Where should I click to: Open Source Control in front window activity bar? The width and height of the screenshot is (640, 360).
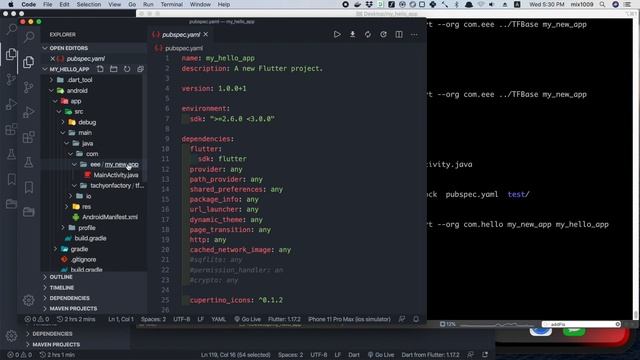(x=29, y=87)
